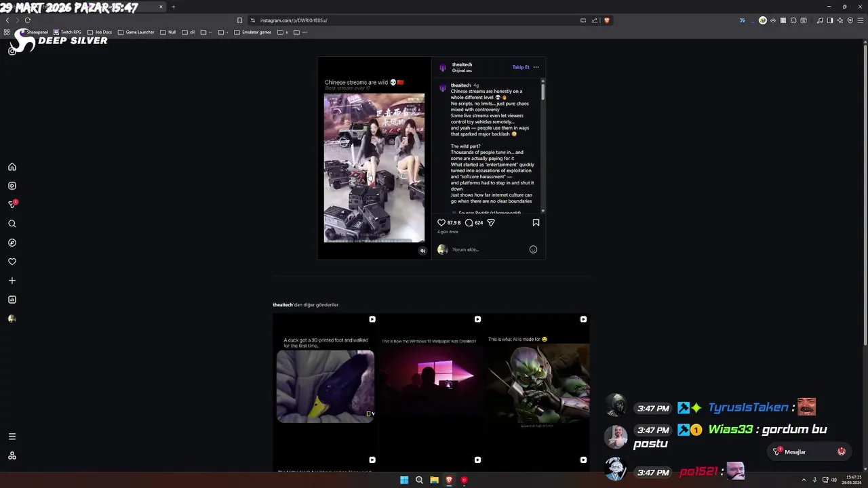Viewport: 868px width, 488px height.
Task: Show hidden system tray icons chevron
Action: tap(805, 480)
